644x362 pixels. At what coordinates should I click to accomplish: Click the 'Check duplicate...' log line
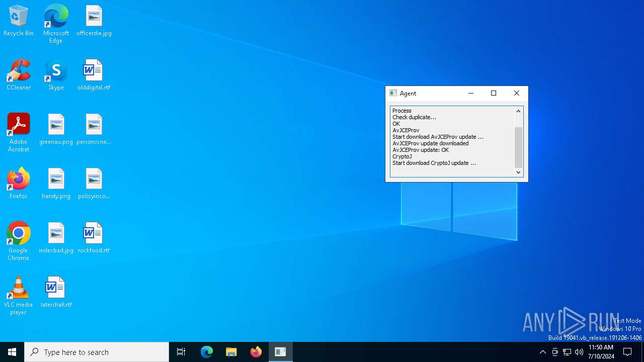coord(414,117)
